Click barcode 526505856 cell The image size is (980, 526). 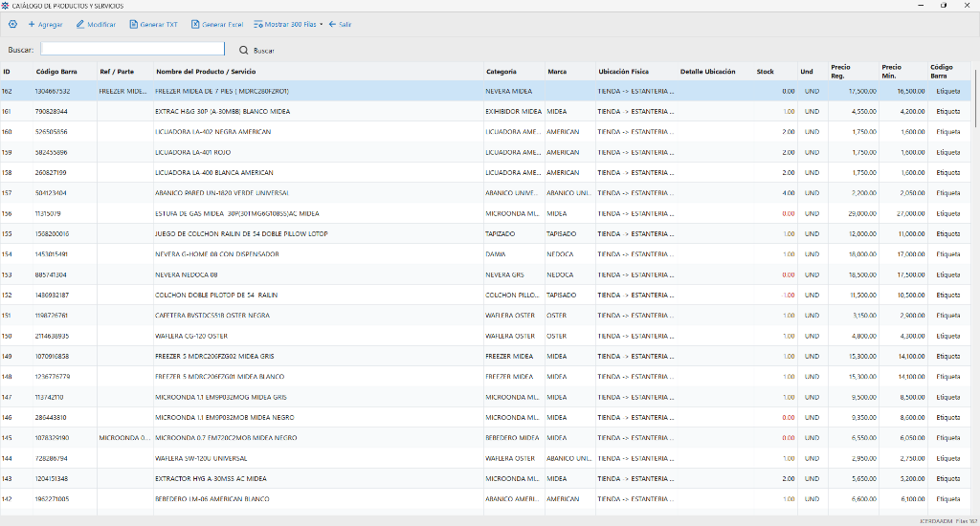[52, 132]
